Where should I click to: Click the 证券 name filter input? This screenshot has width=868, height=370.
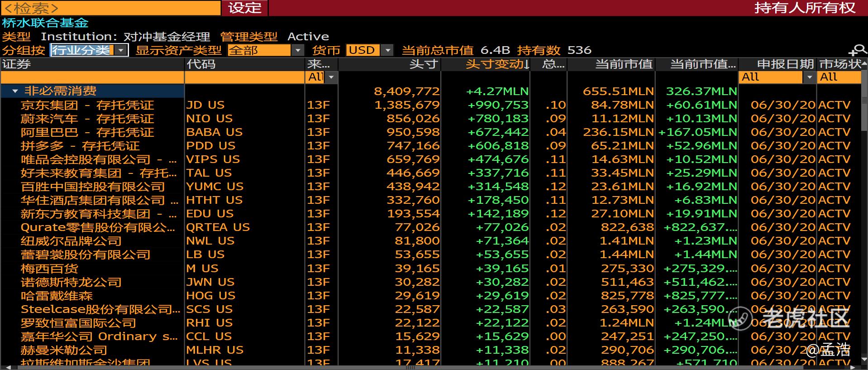(92, 77)
